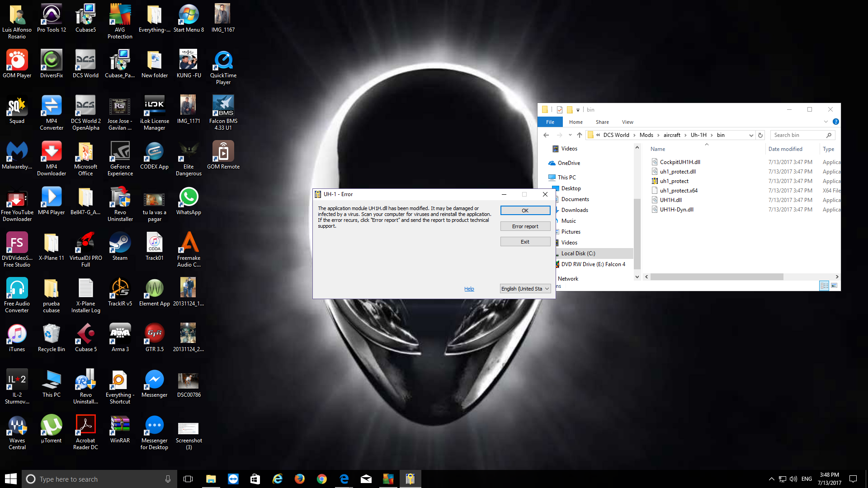Open the Help link in error dialog
Viewport: 868px width, 488px height.
click(469, 289)
